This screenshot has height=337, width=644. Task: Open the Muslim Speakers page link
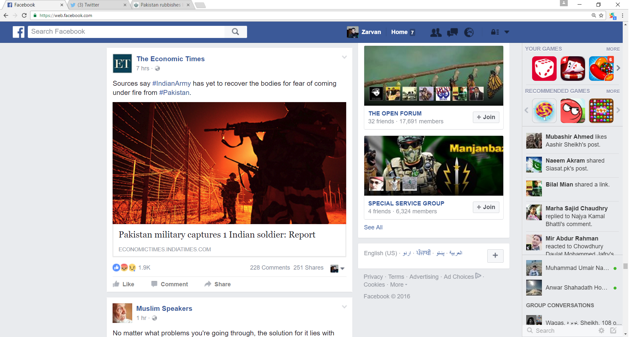(x=164, y=309)
